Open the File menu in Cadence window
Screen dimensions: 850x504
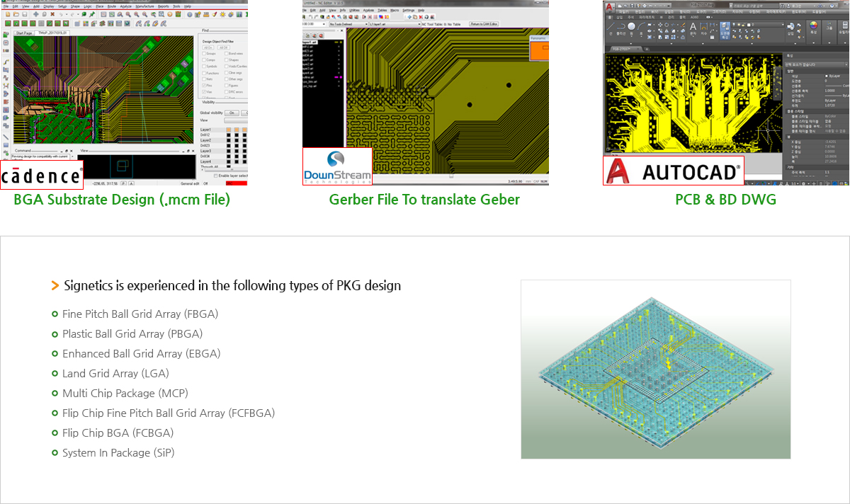click(x=6, y=6)
